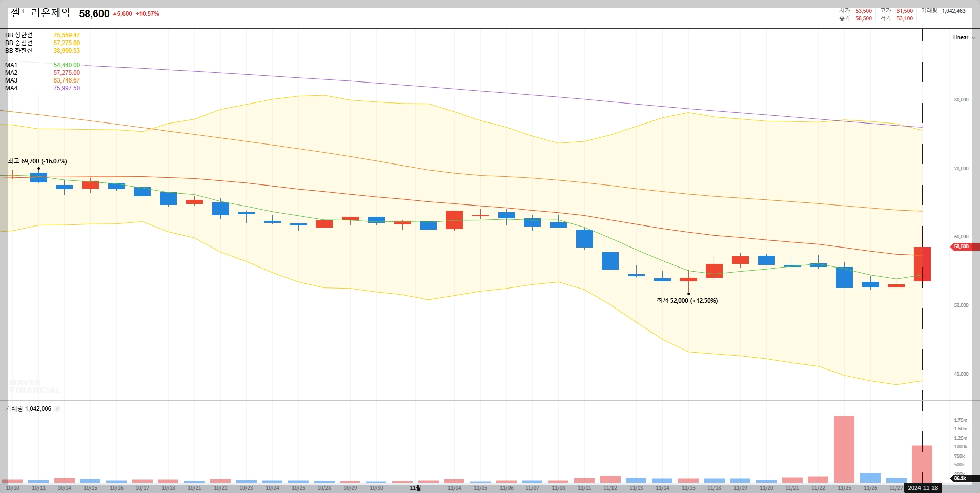Select the MA4 legend entry
Viewport: 980px width, 493px height.
tap(11, 88)
